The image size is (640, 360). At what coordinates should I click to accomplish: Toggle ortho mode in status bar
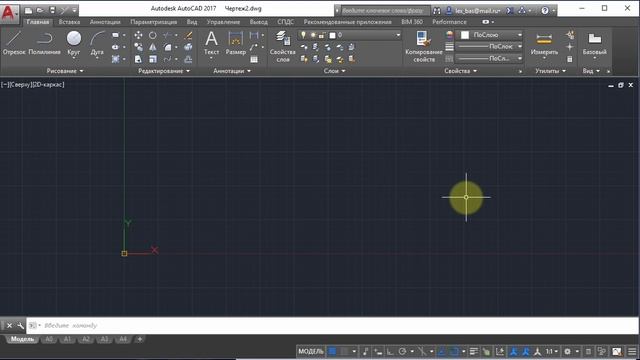(390, 351)
